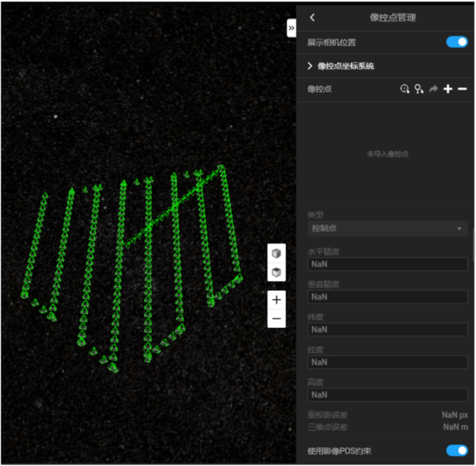Toggle the 展示相机位置 switch
This screenshot has height=466, width=476.
(456, 42)
